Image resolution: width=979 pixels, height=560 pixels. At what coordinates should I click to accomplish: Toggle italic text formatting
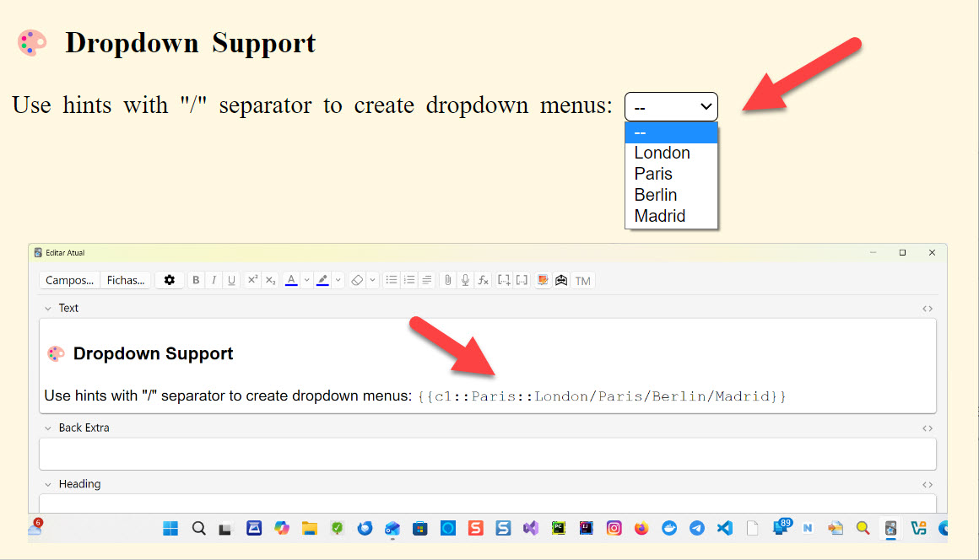[x=214, y=280]
